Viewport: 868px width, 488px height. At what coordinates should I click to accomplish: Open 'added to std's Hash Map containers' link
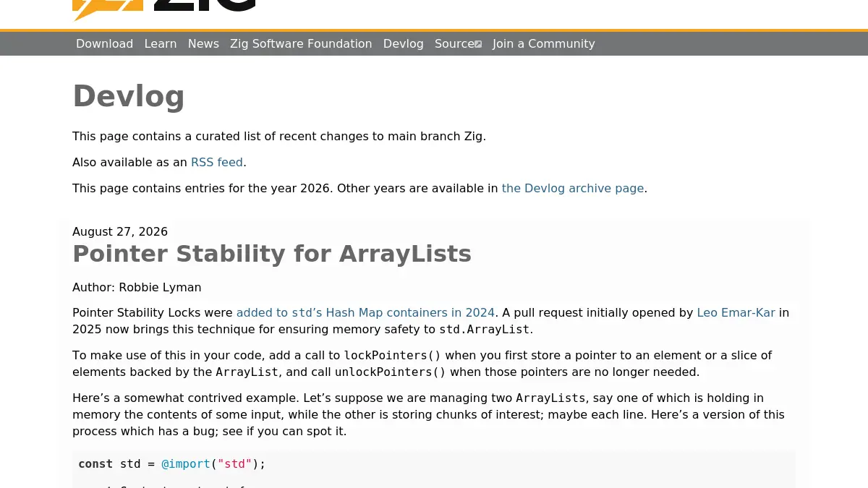pyautogui.click(x=365, y=312)
